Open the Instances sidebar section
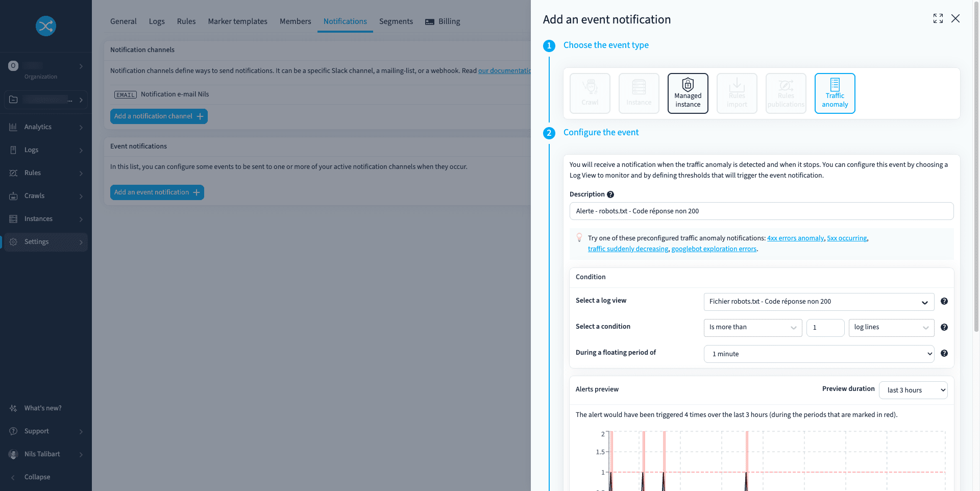Viewport: 980px width, 491px height. click(x=45, y=219)
